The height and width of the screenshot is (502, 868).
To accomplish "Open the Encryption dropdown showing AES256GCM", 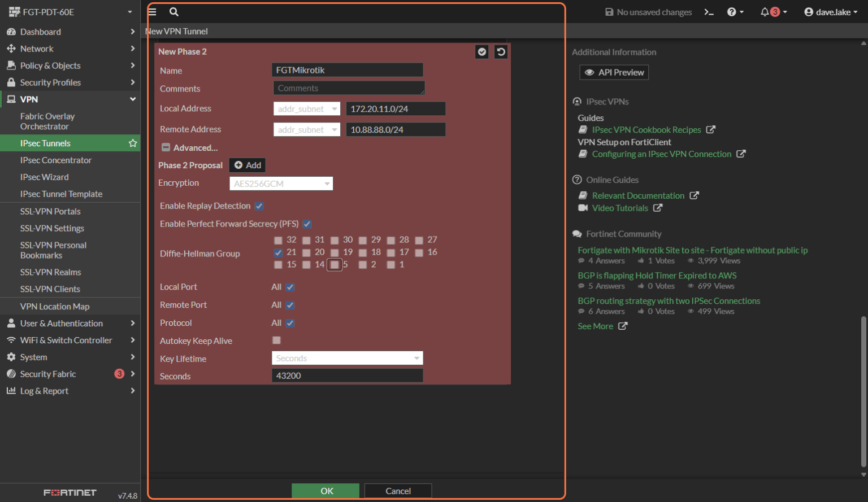I will [x=281, y=183].
